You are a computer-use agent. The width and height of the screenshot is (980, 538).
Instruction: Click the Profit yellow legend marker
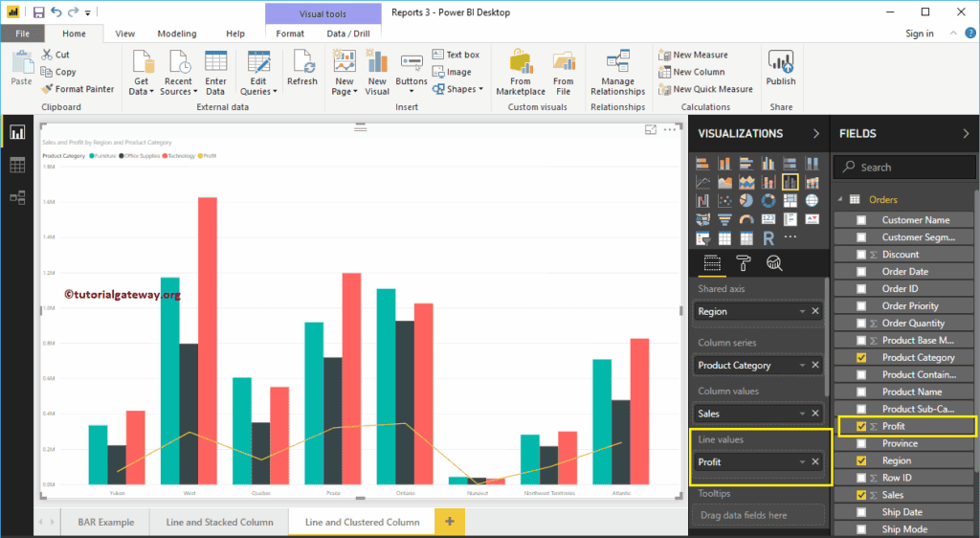pyautogui.click(x=201, y=156)
